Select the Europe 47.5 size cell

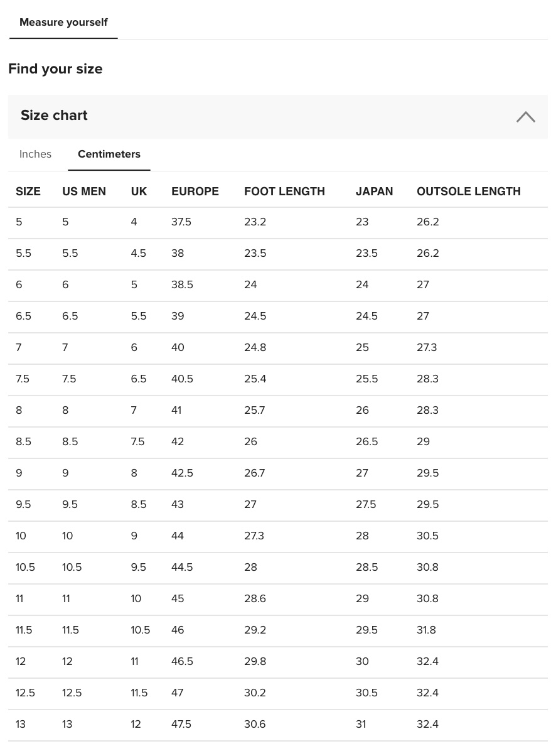[181, 725]
